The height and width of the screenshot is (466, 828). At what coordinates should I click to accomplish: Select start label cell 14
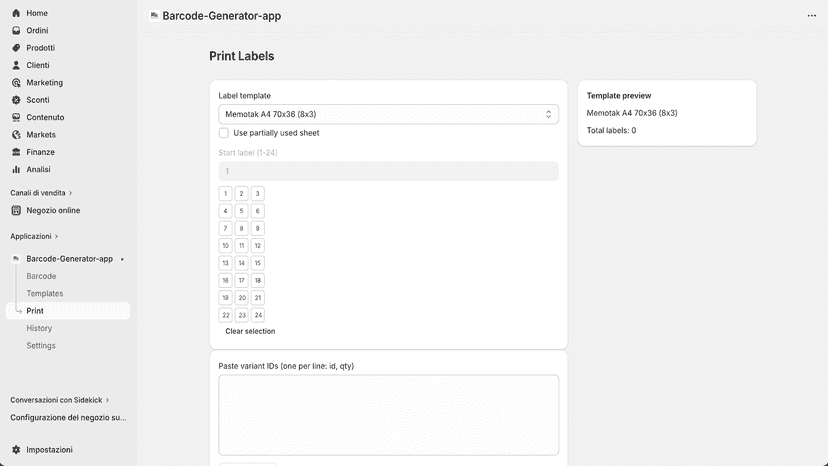[x=241, y=263]
